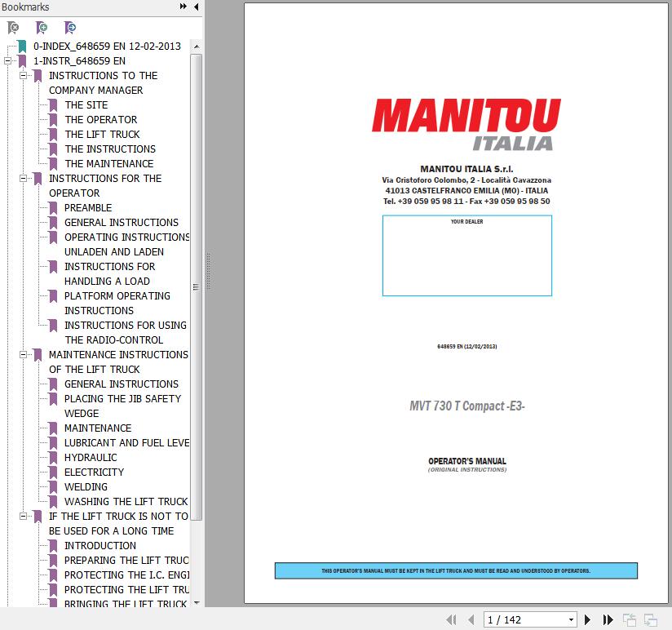Open THE LIFT TRUCK bookmark

pos(103,134)
